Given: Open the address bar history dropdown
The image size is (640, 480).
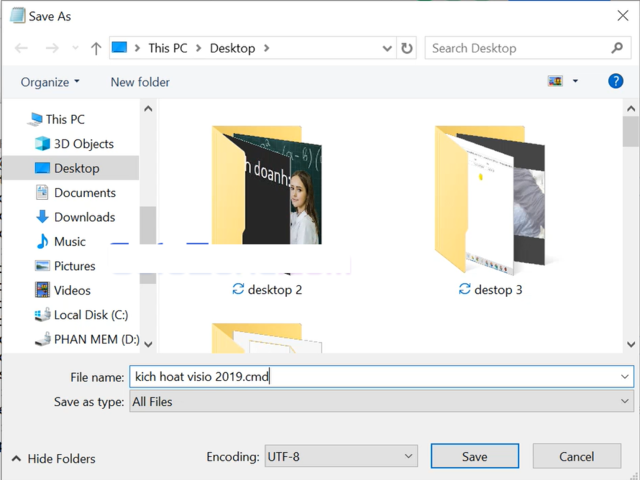Looking at the screenshot, I should click(387, 49).
